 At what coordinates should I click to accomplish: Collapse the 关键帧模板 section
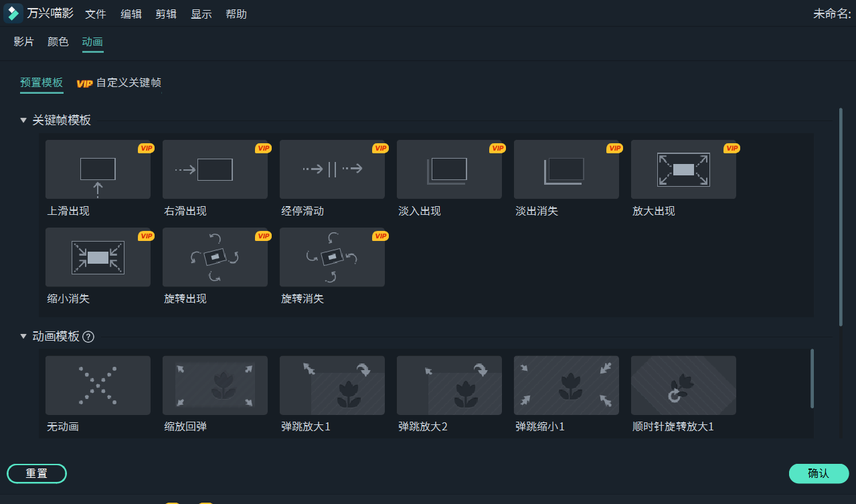click(24, 120)
